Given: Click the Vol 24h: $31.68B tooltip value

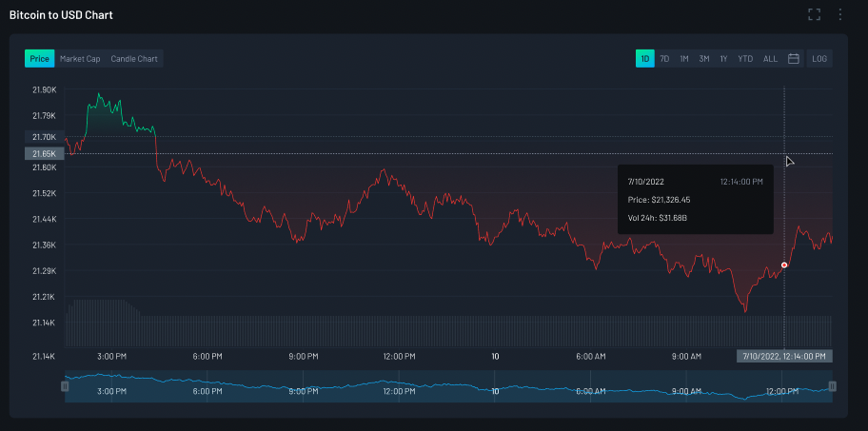Looking at the screenshot, I should pyautogui.click(x=657, y=218).
